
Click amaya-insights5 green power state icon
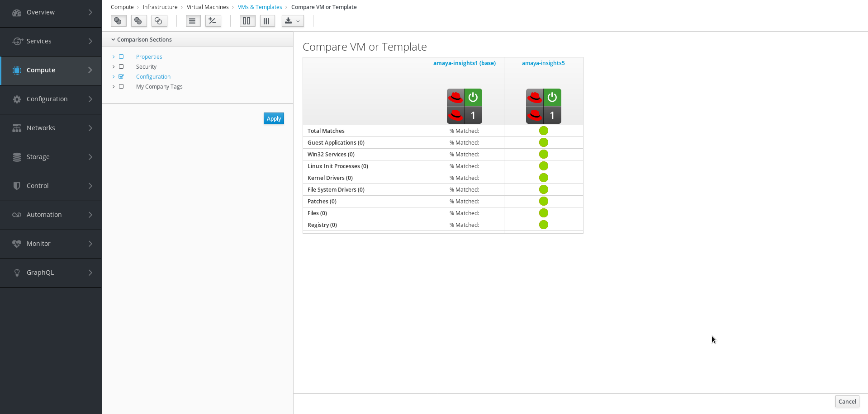coord(552,97)
